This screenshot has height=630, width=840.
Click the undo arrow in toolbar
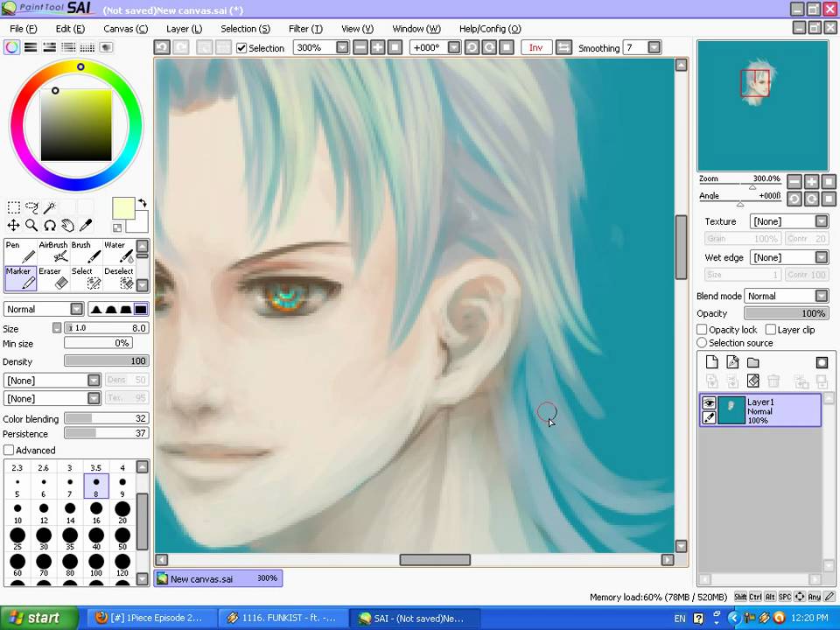[163, 47]
